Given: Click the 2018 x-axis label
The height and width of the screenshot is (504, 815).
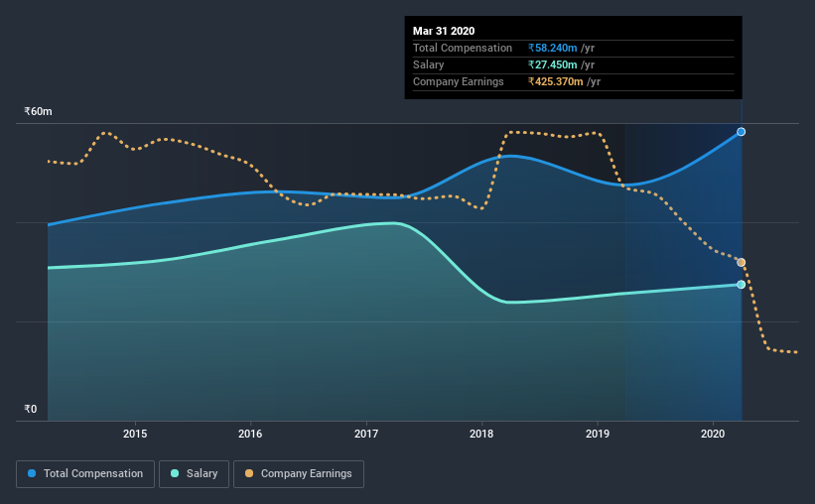Looking at the screenshot, I should tap(481, 434).
